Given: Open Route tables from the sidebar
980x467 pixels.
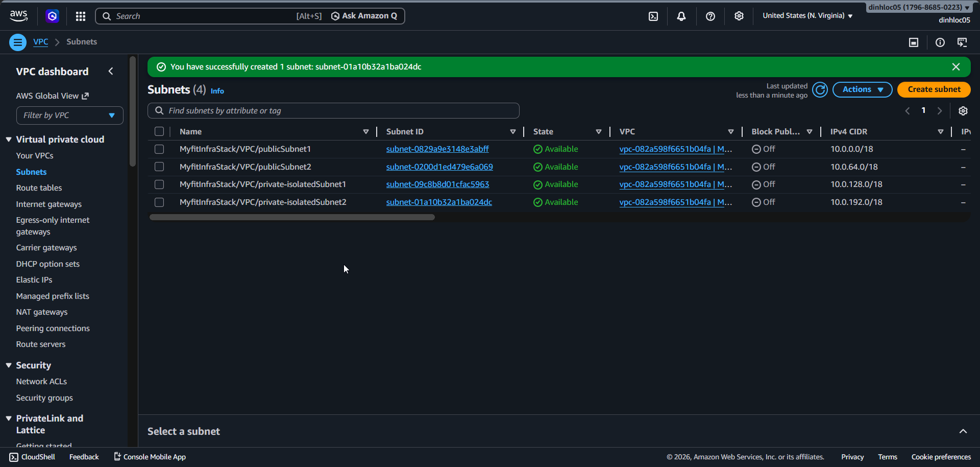Looking at the screenshot, I should click(39, 188).
